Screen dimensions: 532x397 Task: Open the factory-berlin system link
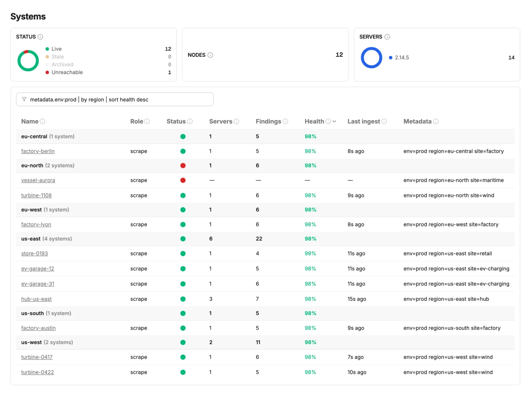38,151
